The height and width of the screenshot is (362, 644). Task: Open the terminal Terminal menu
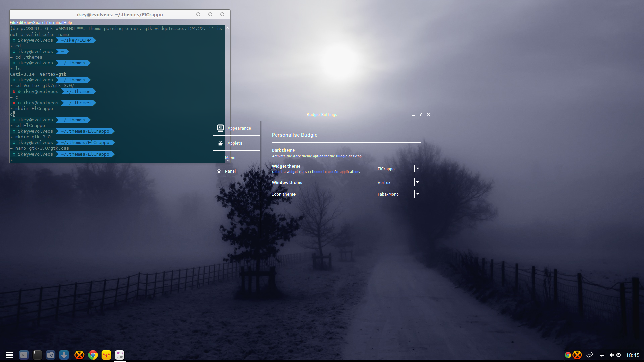tap(55, 23)
